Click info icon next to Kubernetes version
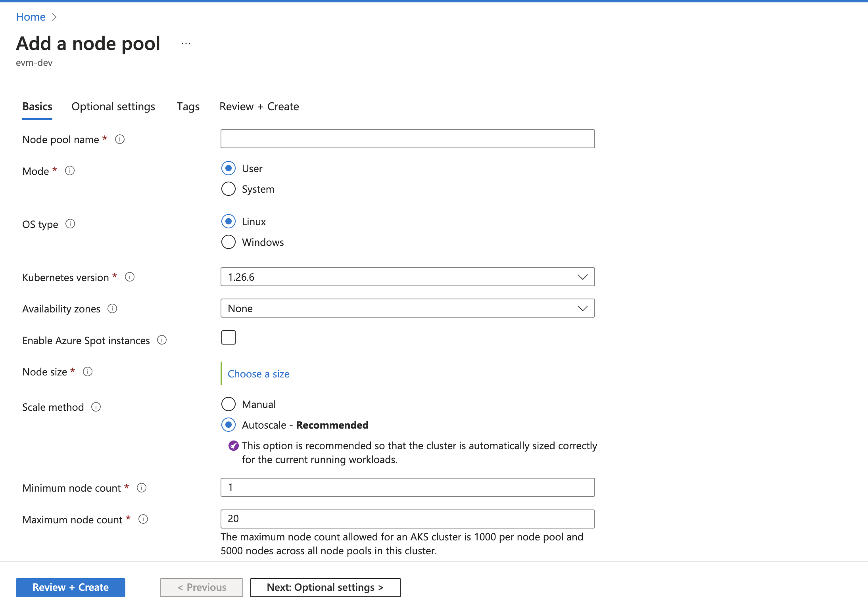The image size is (868, 609). [130, 277]
